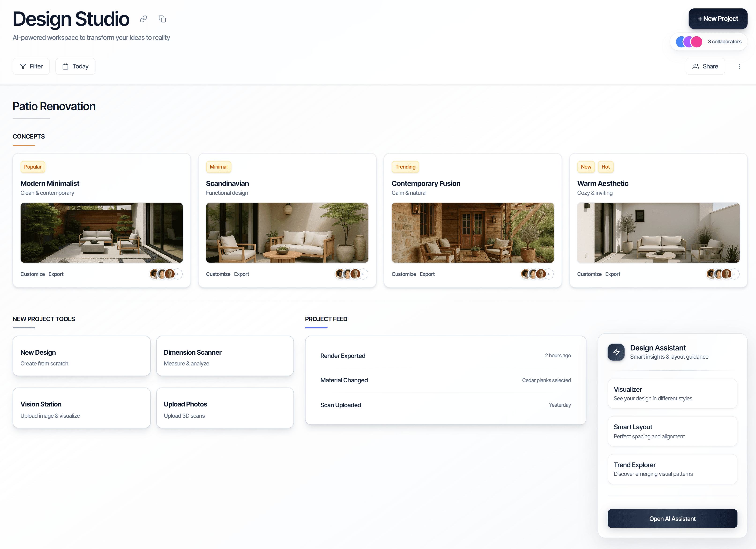Click the "Open AI Assistant" button
The image size is (756, 549).
[x=672, y=518]
